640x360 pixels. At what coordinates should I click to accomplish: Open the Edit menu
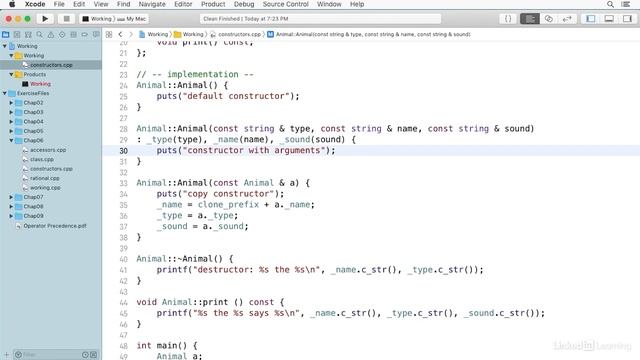tap(79, 4)
